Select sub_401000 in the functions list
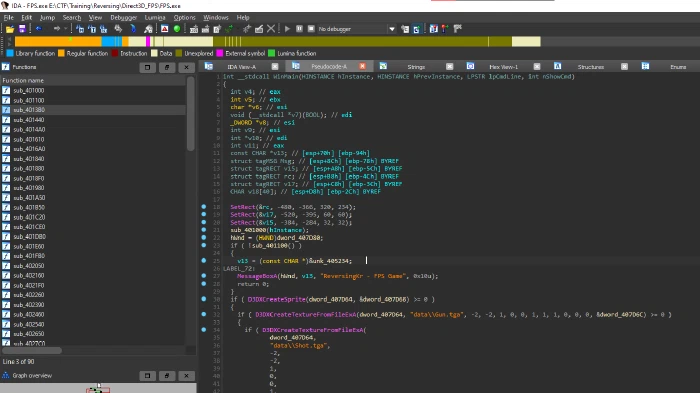Screen dimensions: 700x393 point(28,90)
